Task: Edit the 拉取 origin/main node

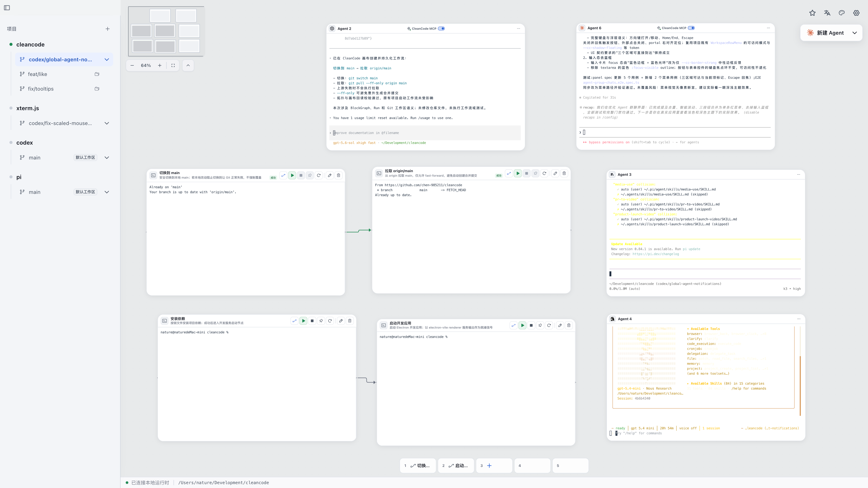Action: pyautogui.click(x=555, y=173)
